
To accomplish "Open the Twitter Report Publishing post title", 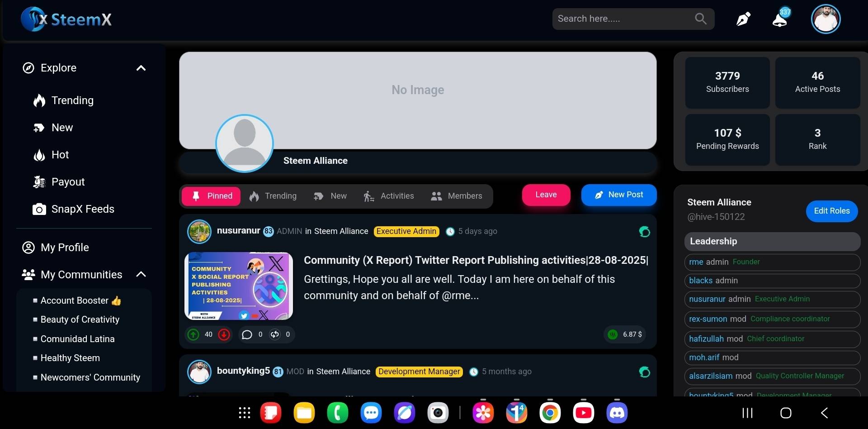I will 476,260.
